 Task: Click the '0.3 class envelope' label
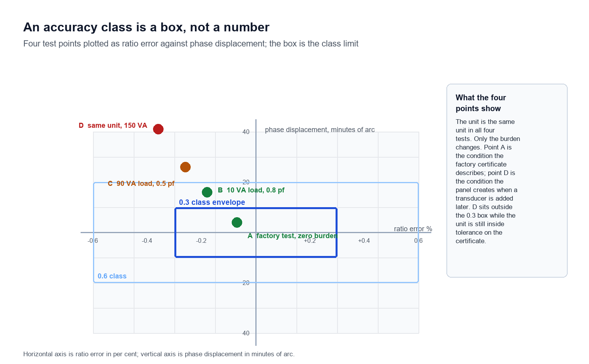pos(212,202)
